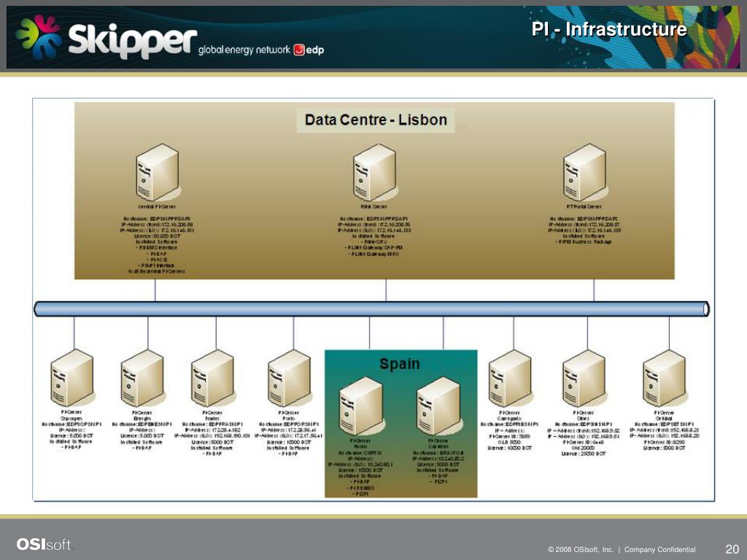Viewport: 747px width, 560px height.
Task: Select the Rlink Server icon in the Data Centre
Action: [x=375, y=172]
